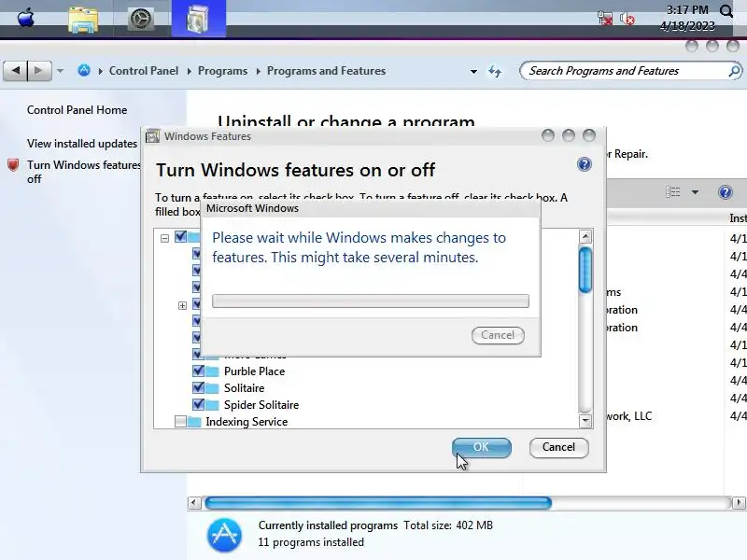Open View installed updates link
The width and height of the screenshot is (747, 560).
(x=82, y=144)
